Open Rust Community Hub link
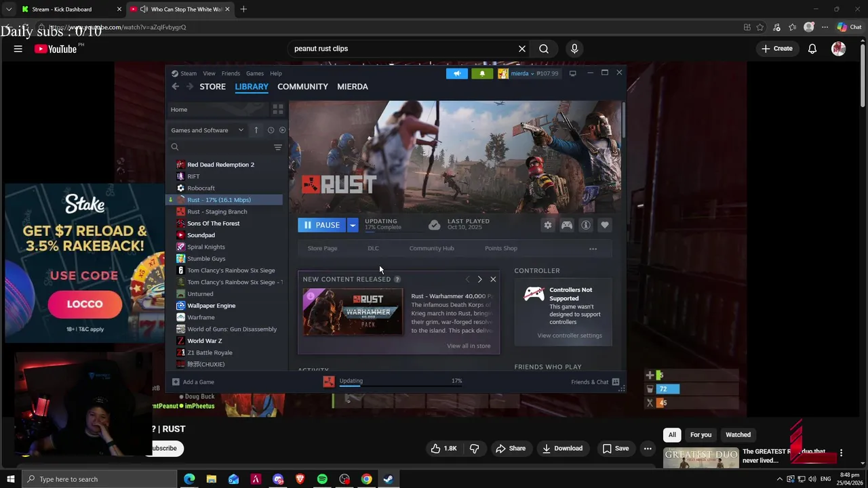 (x=431, y=249)
